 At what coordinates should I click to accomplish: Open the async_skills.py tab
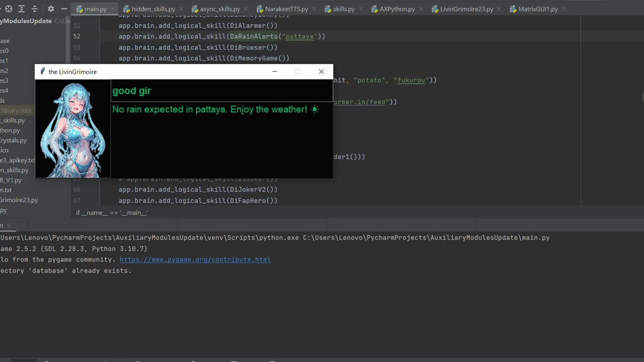pos(220,9)
